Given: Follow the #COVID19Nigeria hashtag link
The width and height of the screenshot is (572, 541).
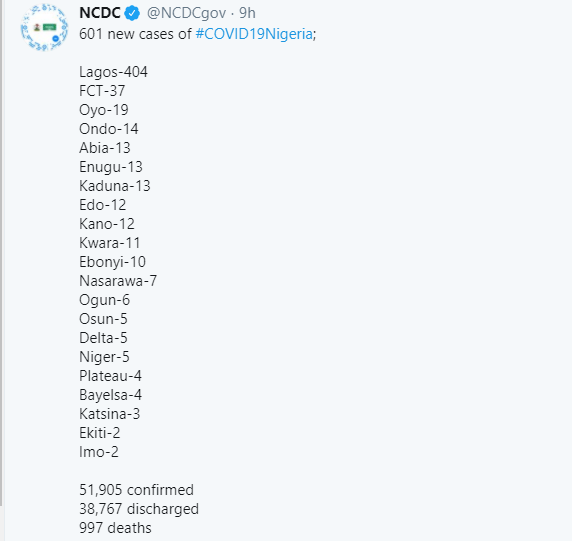Looking at the screenshot, I should pos(254,34).
